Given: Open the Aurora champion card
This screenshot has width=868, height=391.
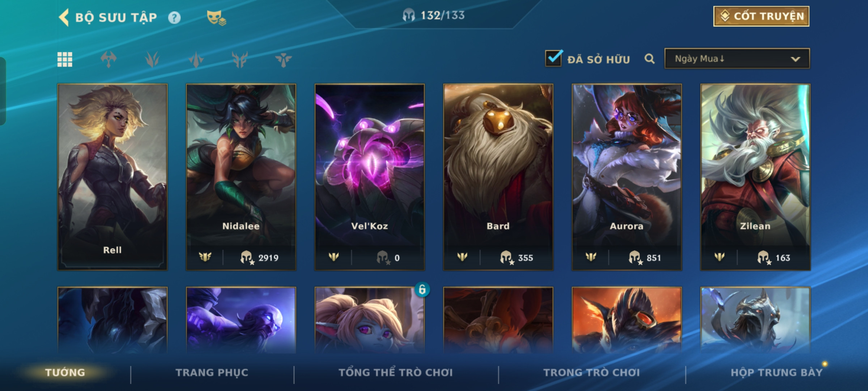Looking at the screenshot, I should [627, 177].
